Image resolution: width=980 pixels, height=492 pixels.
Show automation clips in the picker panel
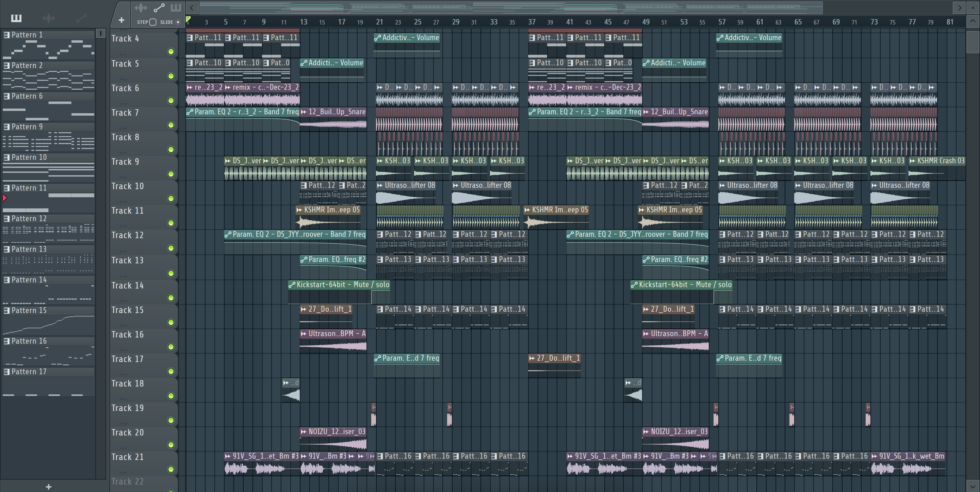click(x=81, y=18)
